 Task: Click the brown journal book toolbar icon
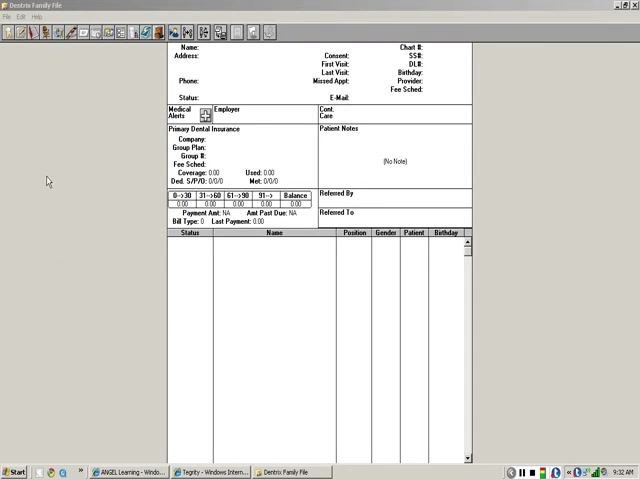pyautogui.click(x=158, y=32)
